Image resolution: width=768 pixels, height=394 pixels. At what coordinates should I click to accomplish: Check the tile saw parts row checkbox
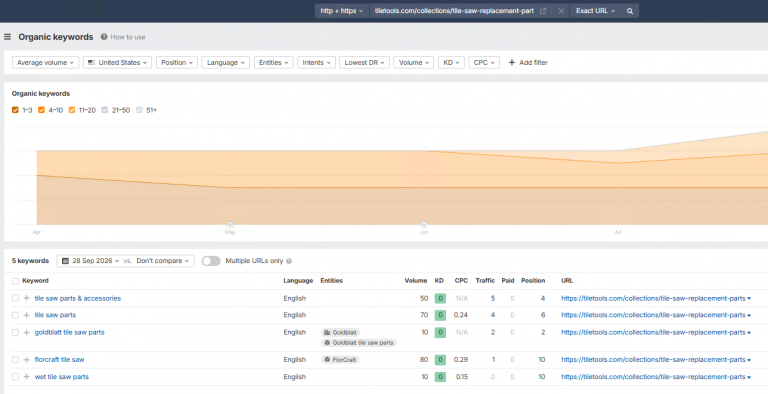(15, 315)
